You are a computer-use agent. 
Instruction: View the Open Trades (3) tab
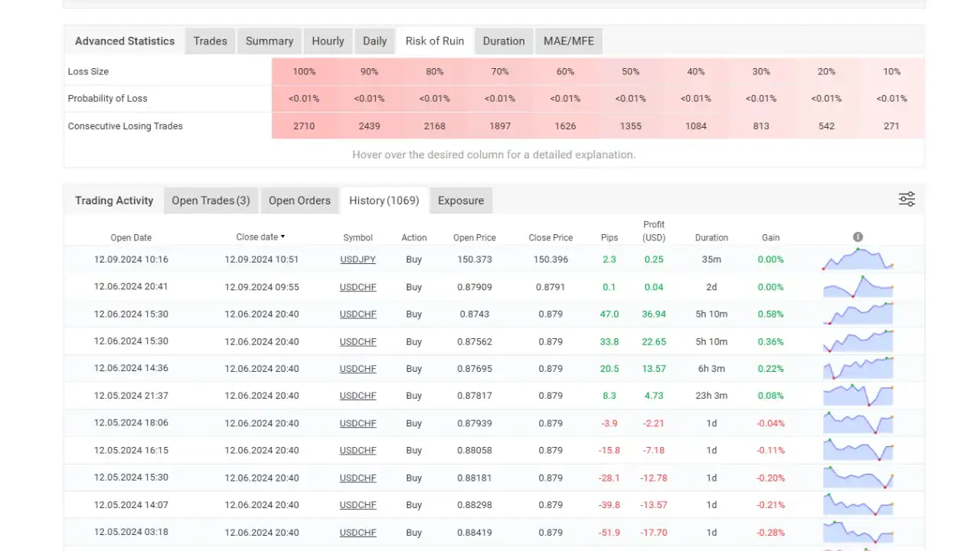pos(211,200)
